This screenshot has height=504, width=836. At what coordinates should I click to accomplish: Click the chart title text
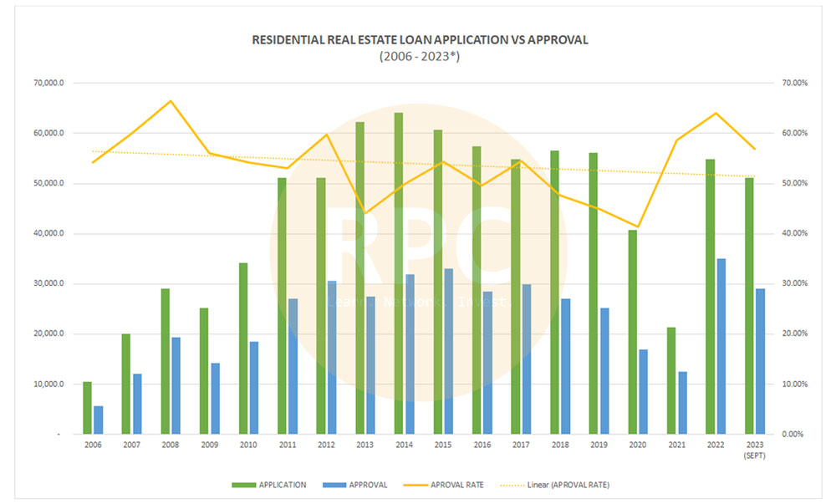418,39
